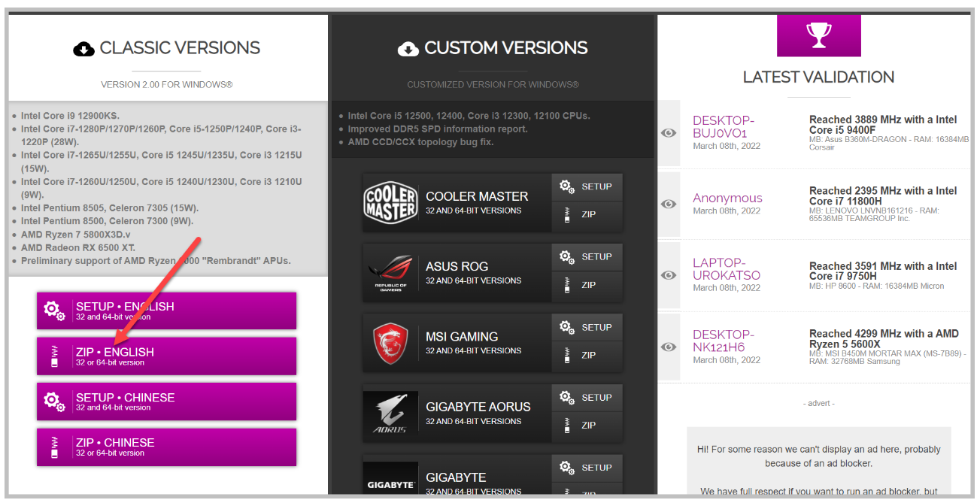Click Cooler Master SETUP download
This screenshot has width=980, height=500.
pos(587,186)
